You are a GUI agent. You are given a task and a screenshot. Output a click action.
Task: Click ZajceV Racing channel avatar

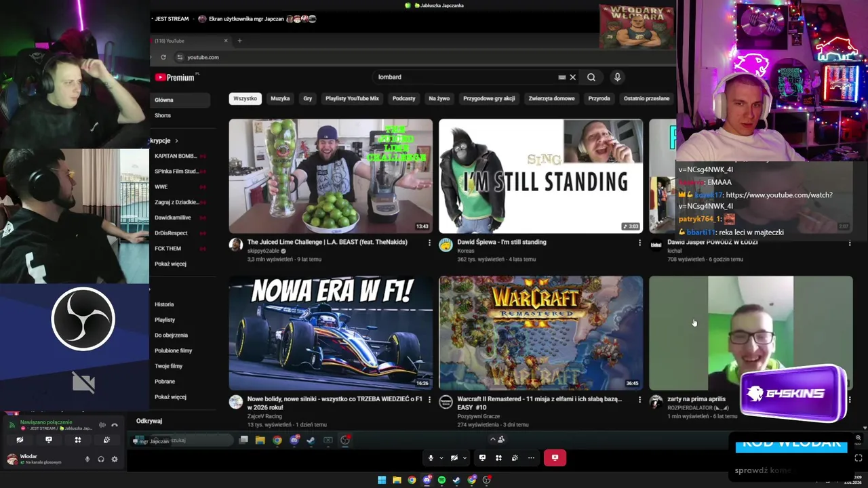pyautogui.click(x=236, y=402)
